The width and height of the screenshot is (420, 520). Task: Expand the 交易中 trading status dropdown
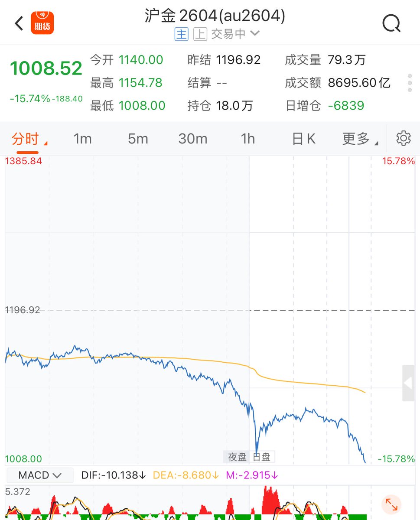[x=235, y=34]
